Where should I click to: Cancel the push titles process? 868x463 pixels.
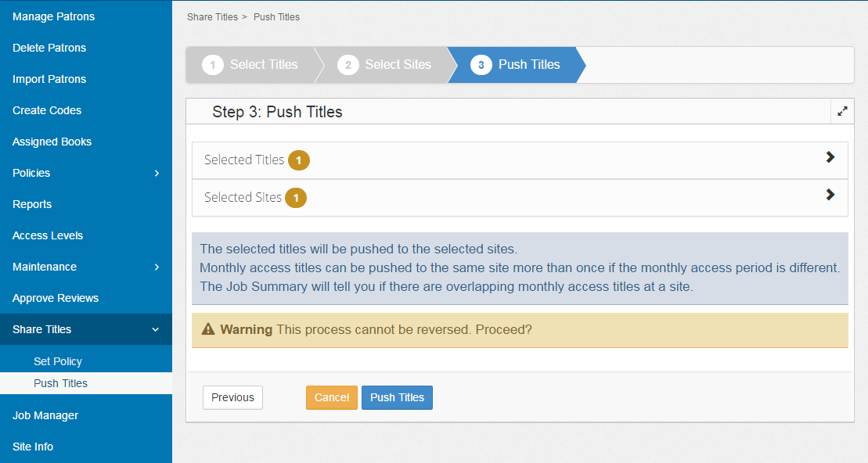pyautogui.click(x=331, y=397)
